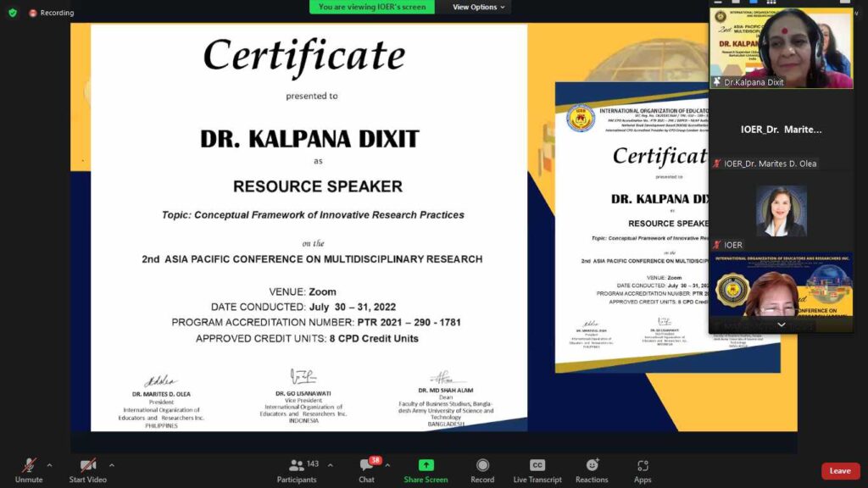The height and width of the screenshot is (488, 868).
Task: Expand the arrow next to Chat
Action: tap(387, 465)
